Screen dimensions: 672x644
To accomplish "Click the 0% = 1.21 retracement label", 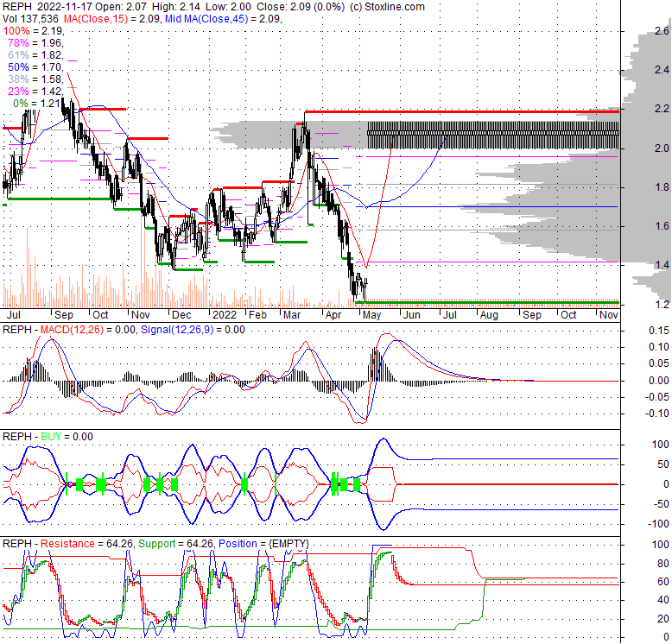I will [36, 104].
